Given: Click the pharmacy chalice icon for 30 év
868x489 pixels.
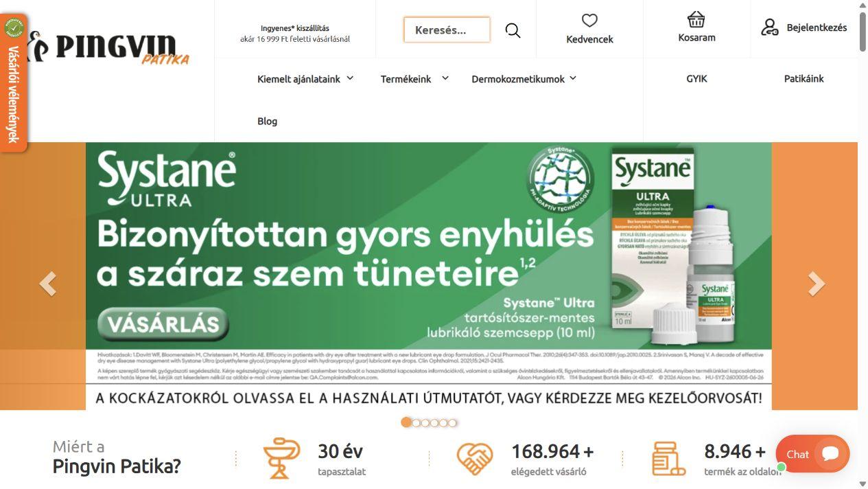Looking at the screenshot, I should [x=281, y=458].
